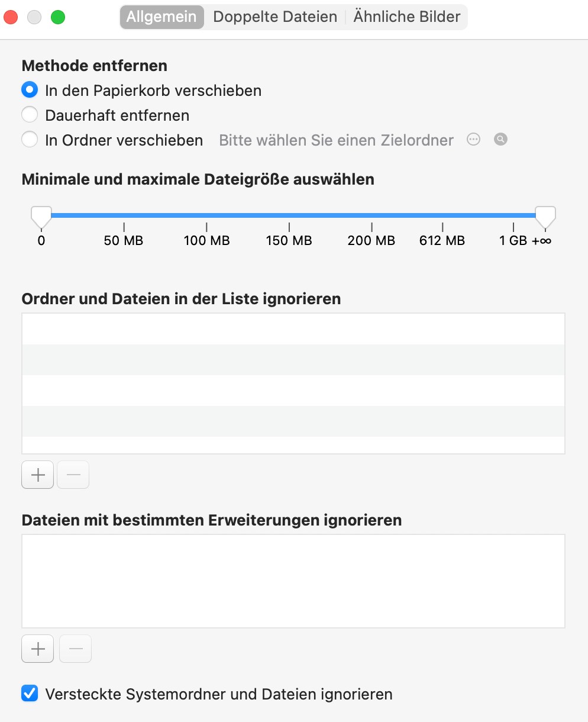
Task: Click the ellipsis icon to choose target folder
Action: tap(473, 140)
